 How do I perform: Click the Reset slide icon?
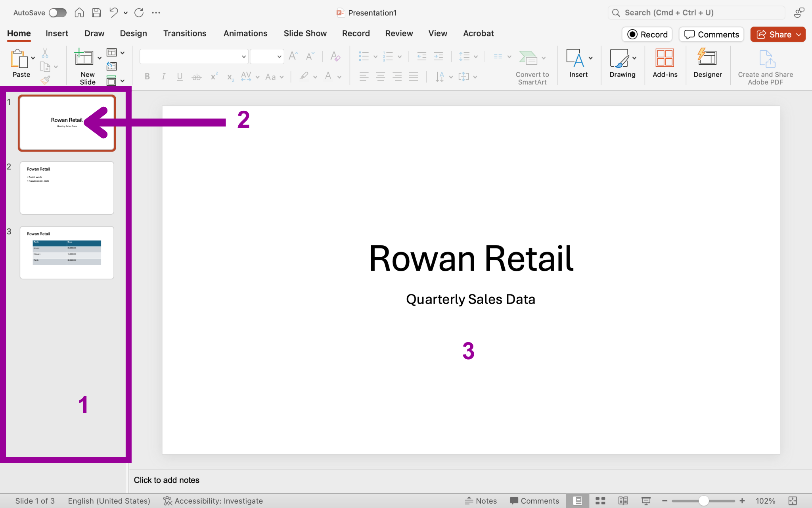pos(112,66)
